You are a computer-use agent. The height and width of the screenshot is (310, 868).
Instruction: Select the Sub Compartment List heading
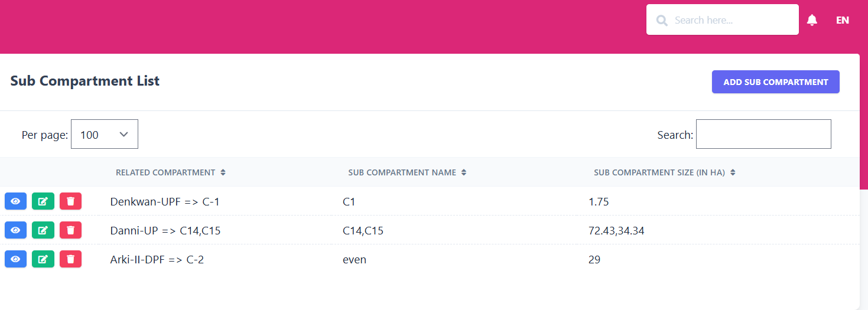click(x=85, y=81)
